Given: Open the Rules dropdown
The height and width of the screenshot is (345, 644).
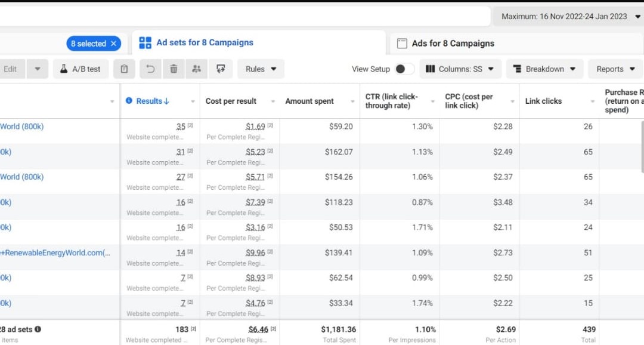Looking at the screenshot, I should click(x=261, y=69).
